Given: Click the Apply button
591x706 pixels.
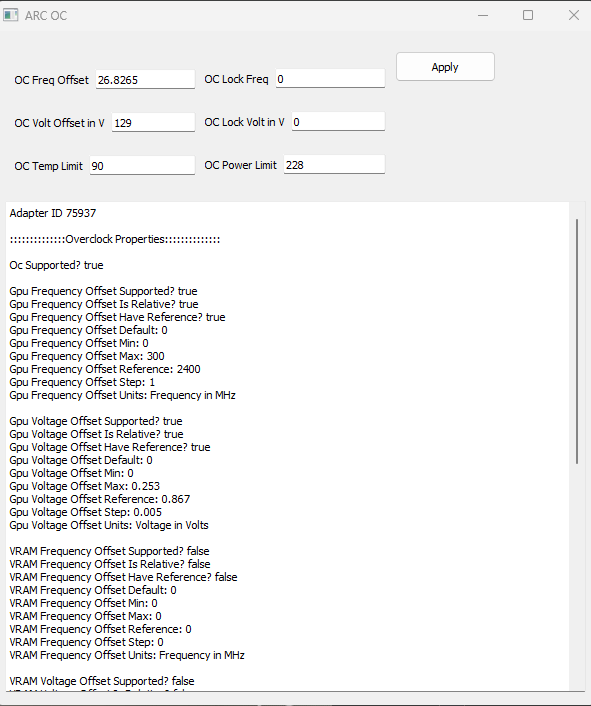Looking at the screenshot, I should [445, 67].
